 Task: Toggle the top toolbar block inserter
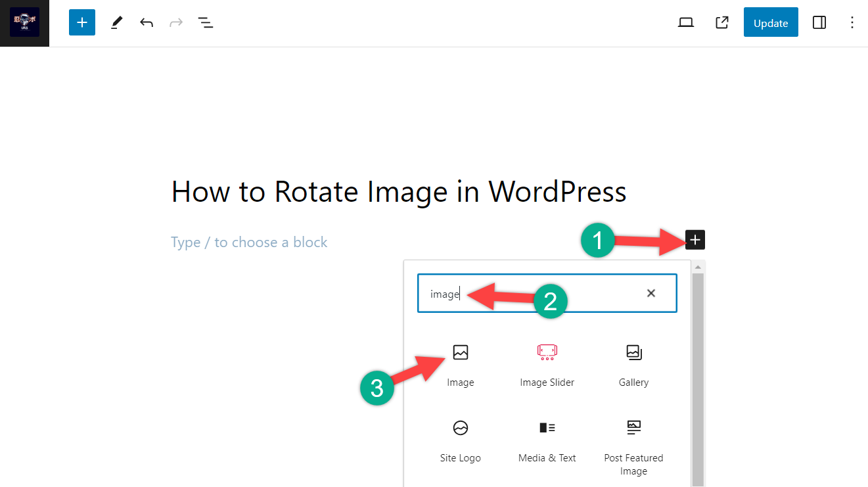(x=82, y=23)
